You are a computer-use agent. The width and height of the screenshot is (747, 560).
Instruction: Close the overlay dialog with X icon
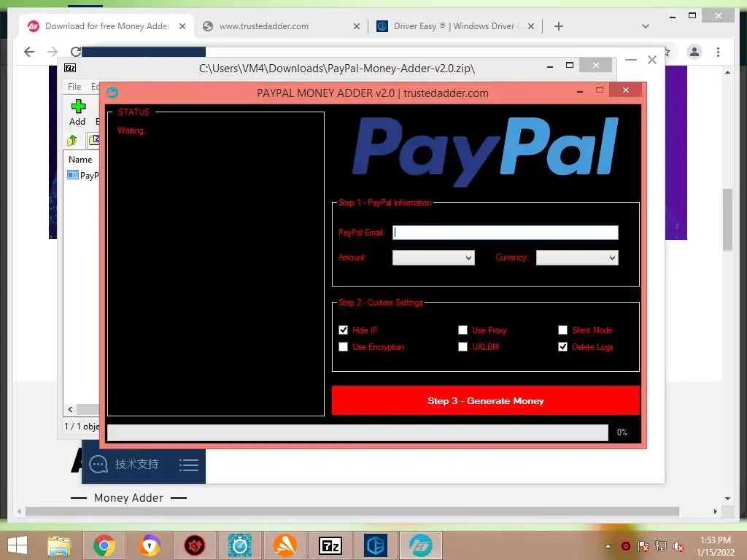tap(651, 60)
